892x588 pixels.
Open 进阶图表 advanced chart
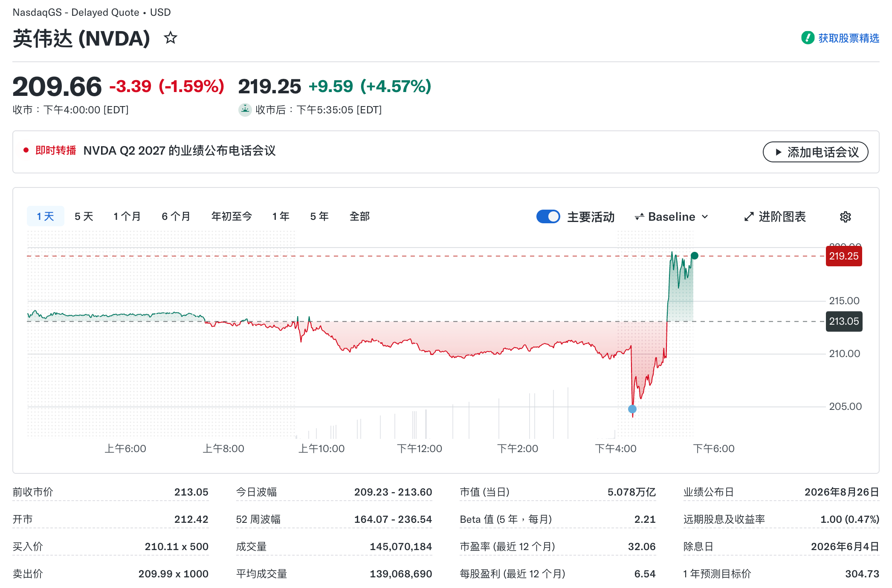(x=775, y=217)
